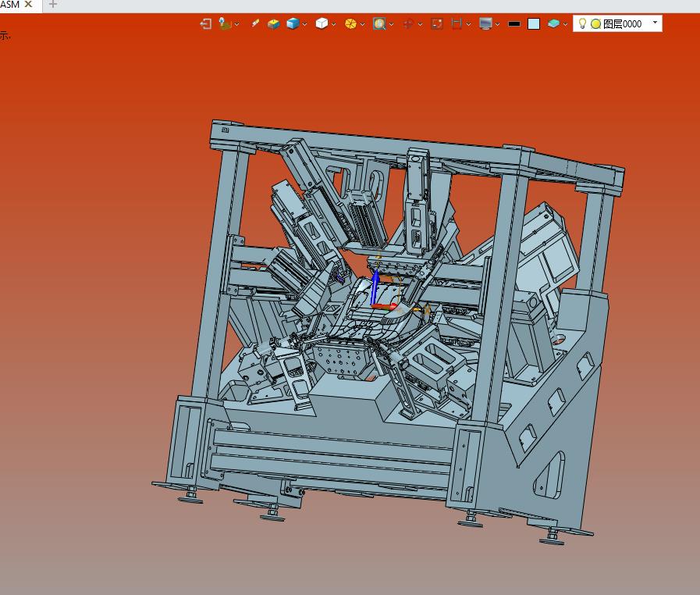The width and height of the screenshot is (700, 595).
Task: Open the dropdown beside the figure-on-plane icon
Action: [237, 24]
